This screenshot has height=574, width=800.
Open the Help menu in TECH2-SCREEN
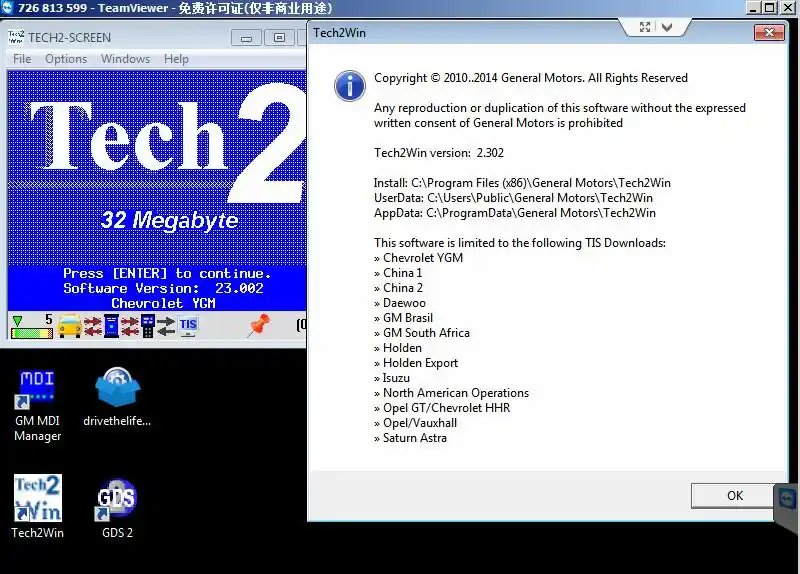(x=176, y=59)
